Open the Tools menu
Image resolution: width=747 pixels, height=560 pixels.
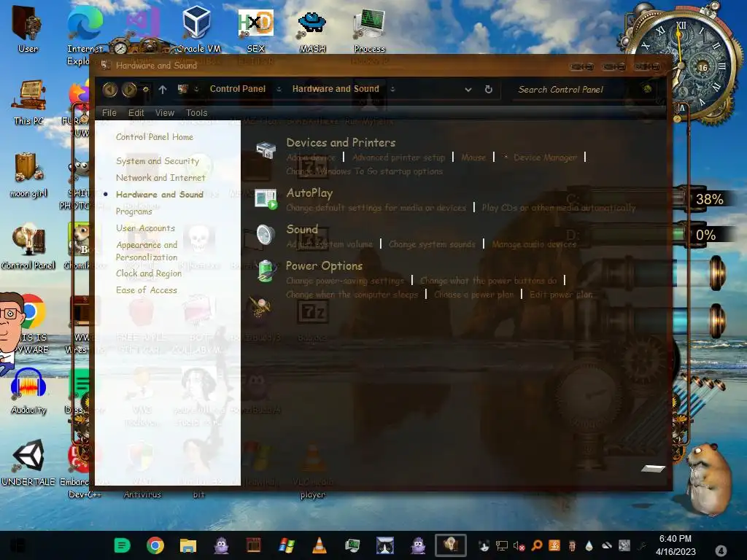click(196, 113)
